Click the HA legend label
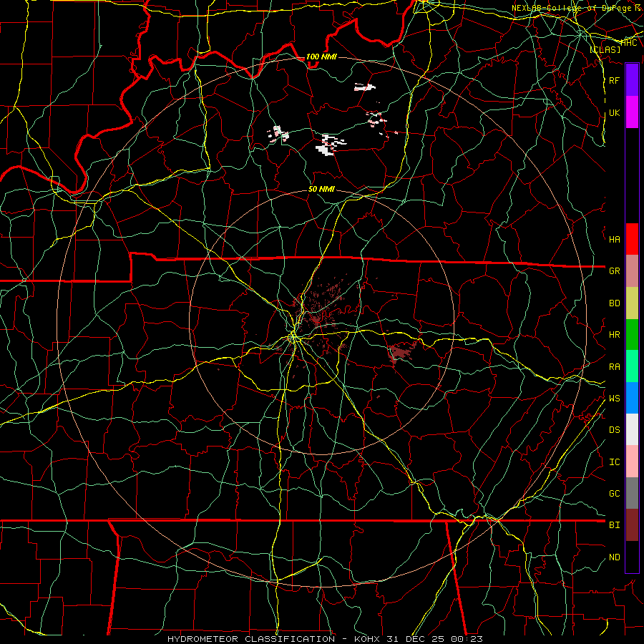Viewport: 644px width, 644px height. pyautogui.click(x=615, y=240)
